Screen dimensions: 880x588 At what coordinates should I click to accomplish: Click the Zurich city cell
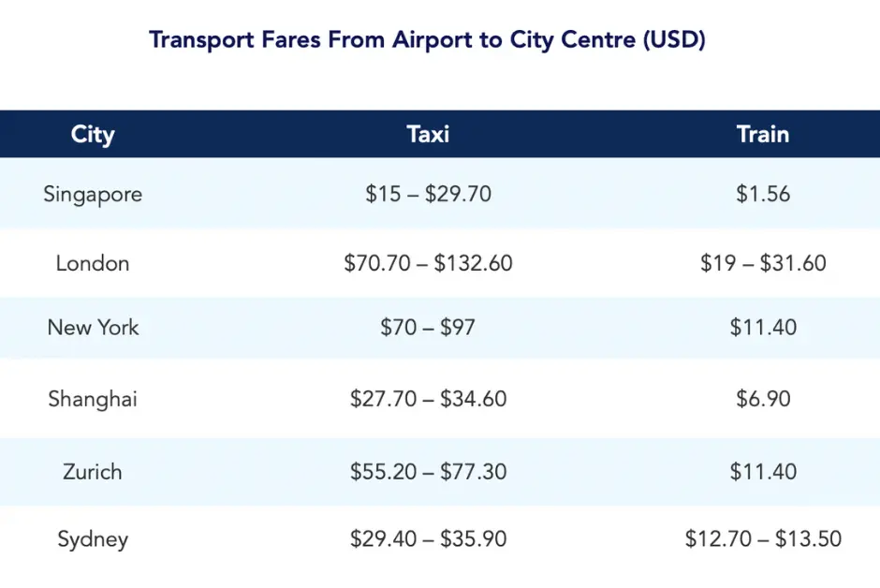[x=93, y=471]
